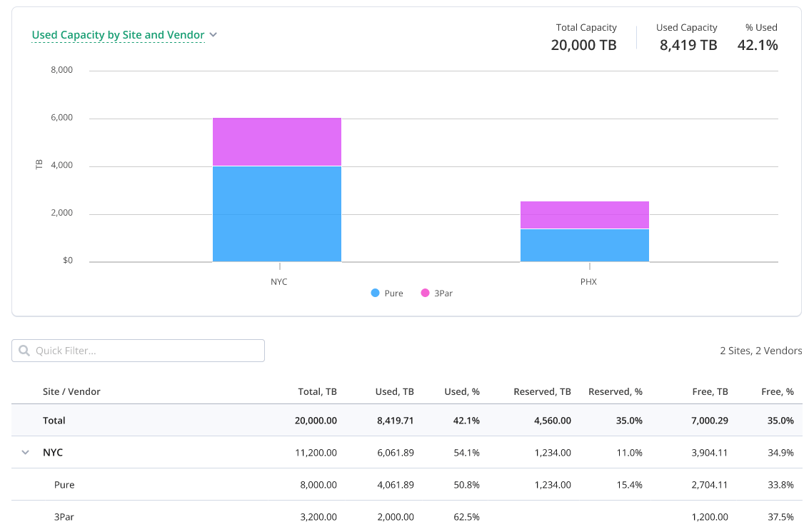
Task: Click the Pure total cell 8,000.00
Action: coord(318,485)
